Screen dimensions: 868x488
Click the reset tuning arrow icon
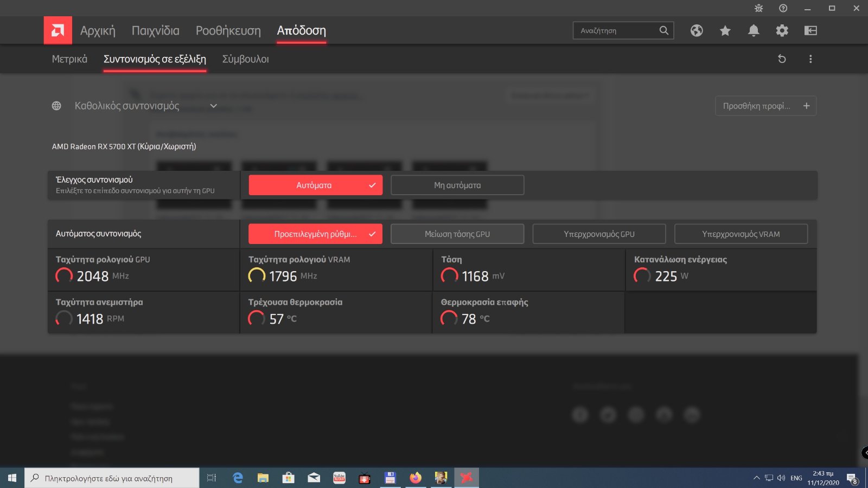click(782, 59)
